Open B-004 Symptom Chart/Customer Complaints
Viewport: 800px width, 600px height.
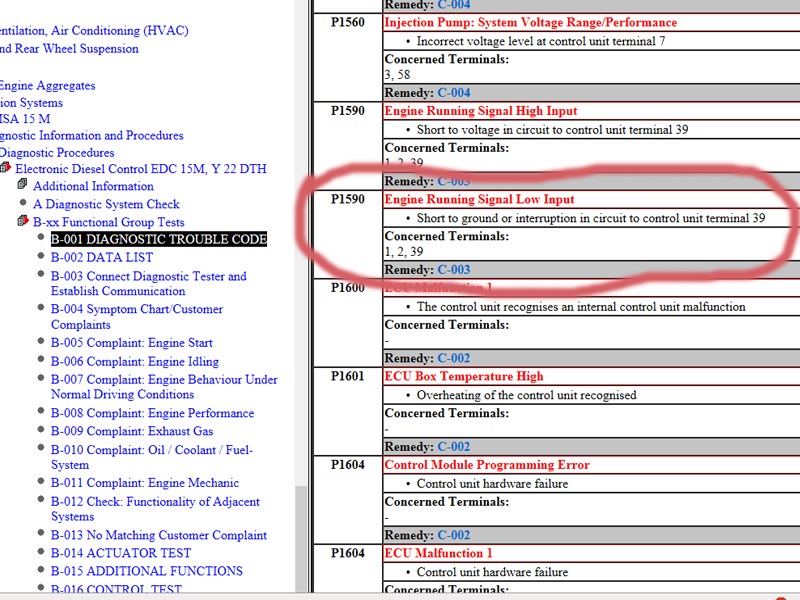tap(137, 317)
